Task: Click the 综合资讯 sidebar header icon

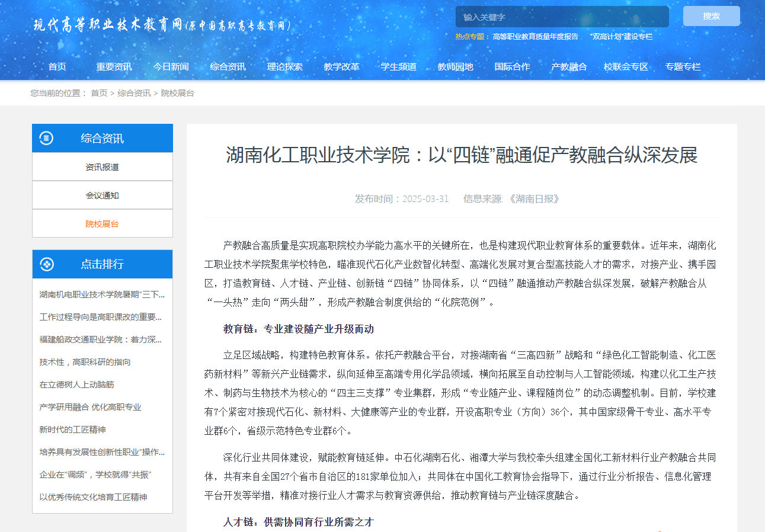Action: coord(46,138)
